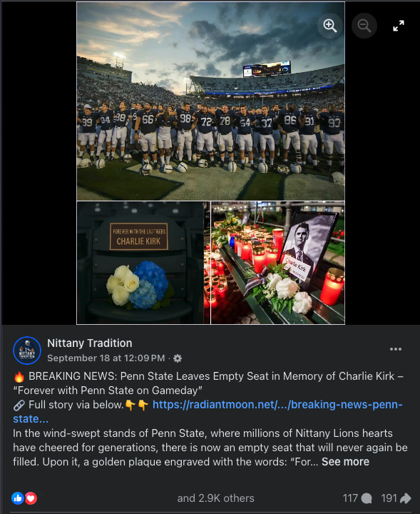
Task: Open Nittany Tradition profile picture
Action: (27, 351)
